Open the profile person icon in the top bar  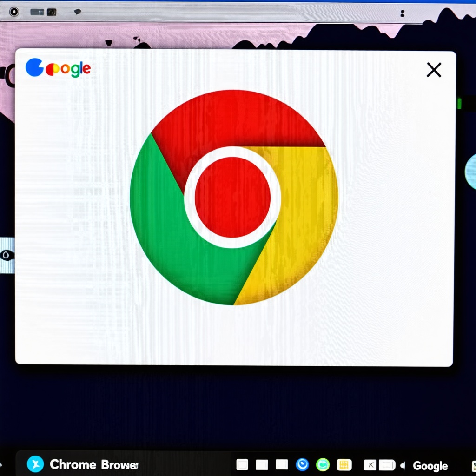[x=403, y=13]
